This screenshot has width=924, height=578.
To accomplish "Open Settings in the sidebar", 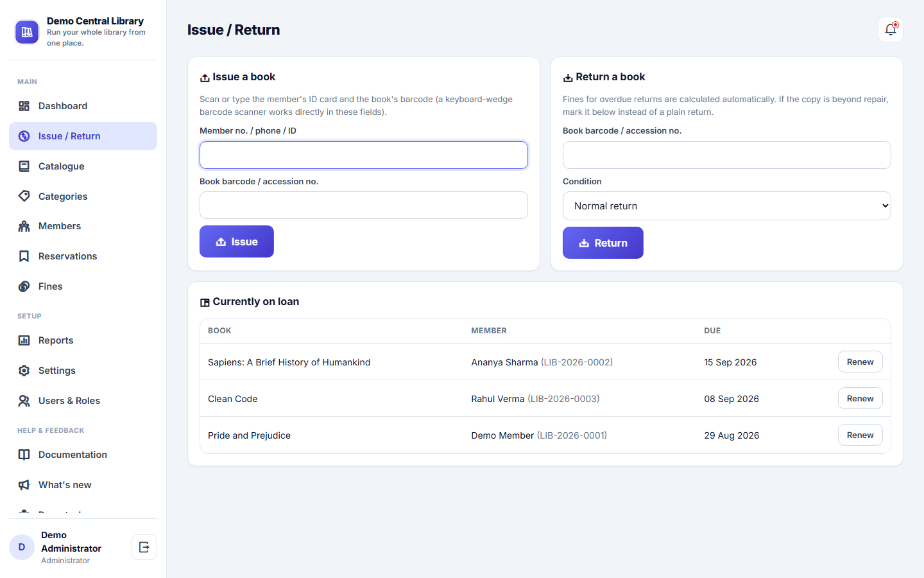I will coord(83,371).
